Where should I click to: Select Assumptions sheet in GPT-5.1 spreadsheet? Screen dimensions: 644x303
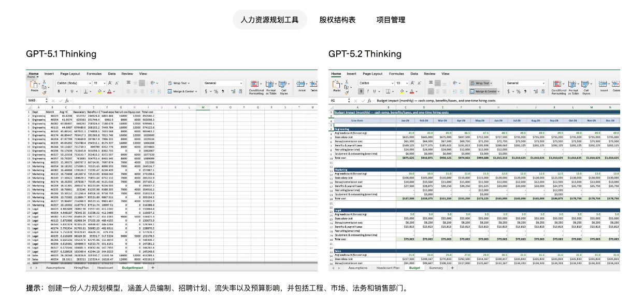(55, 268)
